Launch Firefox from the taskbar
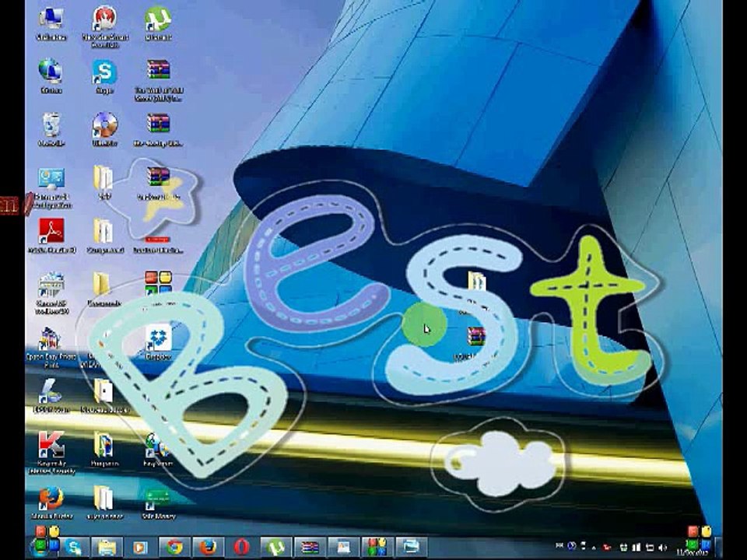Image resolution: width=747 pixels, height=560 pixels. coord(209,548)
